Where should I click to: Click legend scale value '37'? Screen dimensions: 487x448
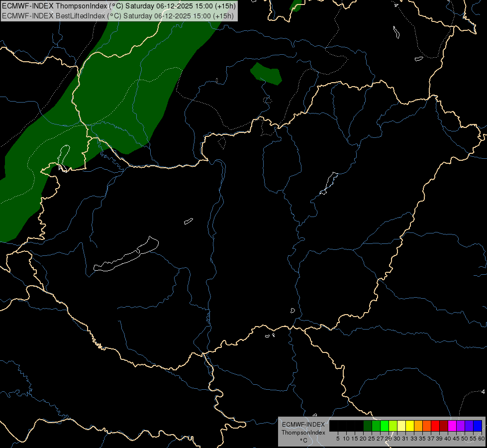[431, 439]
